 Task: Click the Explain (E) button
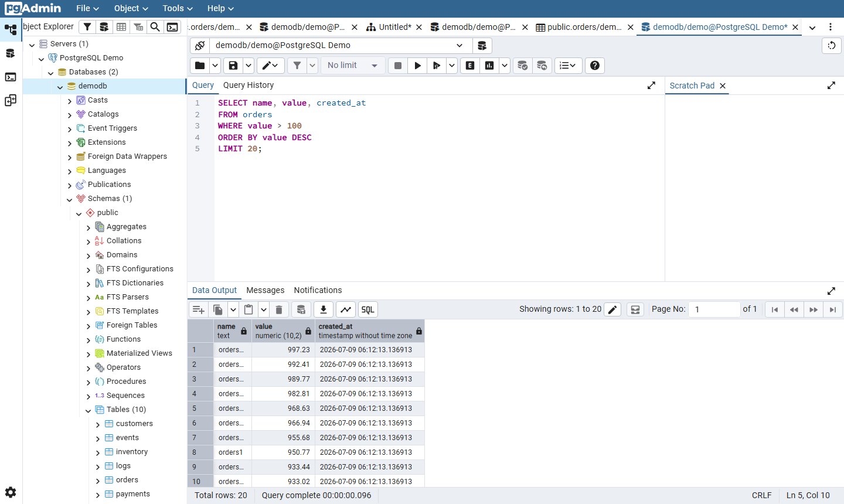(x=470, y=66)
